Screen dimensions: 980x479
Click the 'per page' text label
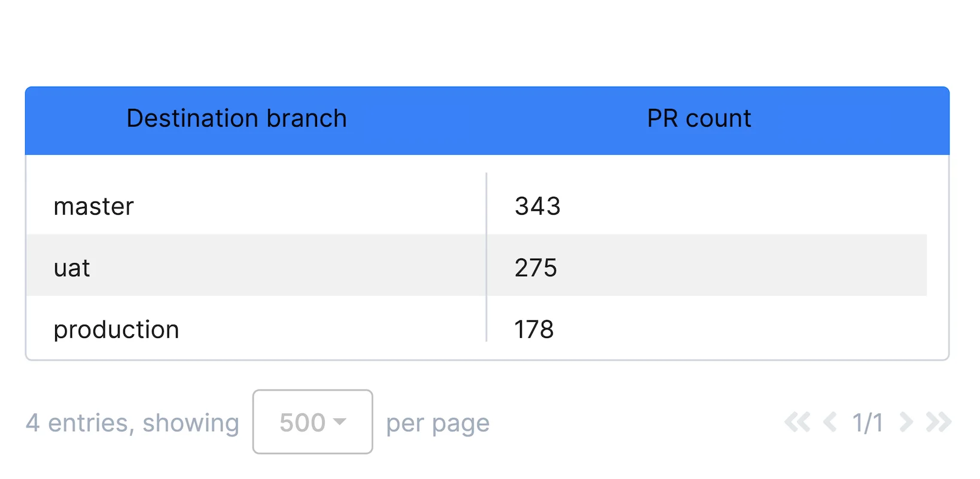click(437, 423)
